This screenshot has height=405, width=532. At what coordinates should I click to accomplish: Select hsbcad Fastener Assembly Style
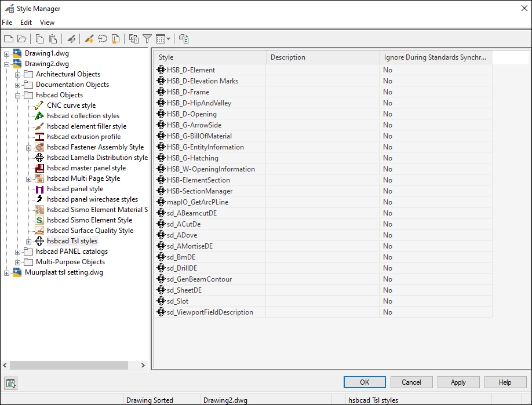(x=96, y=147)
